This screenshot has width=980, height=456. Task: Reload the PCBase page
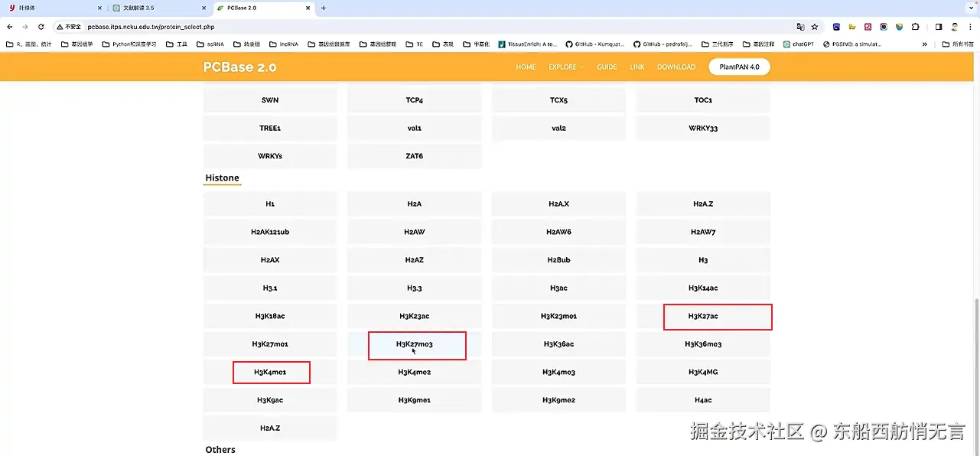click(x=40, y=26)
